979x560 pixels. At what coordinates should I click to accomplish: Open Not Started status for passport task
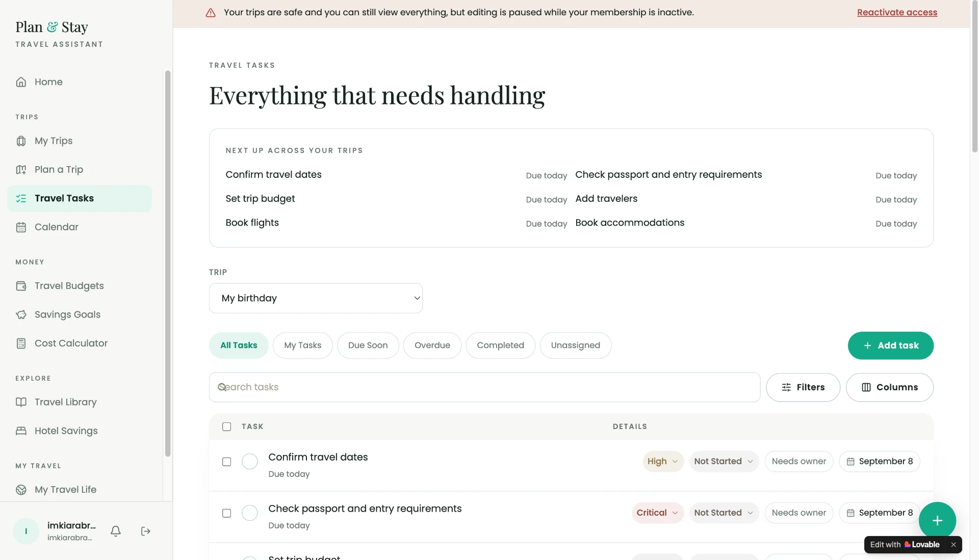pyautogui.click(x=724, y=513)
